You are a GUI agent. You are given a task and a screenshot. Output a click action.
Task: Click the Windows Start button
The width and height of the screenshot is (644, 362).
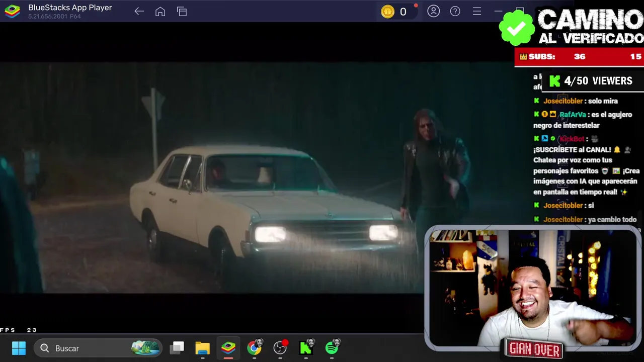click(x=19, y=348)
